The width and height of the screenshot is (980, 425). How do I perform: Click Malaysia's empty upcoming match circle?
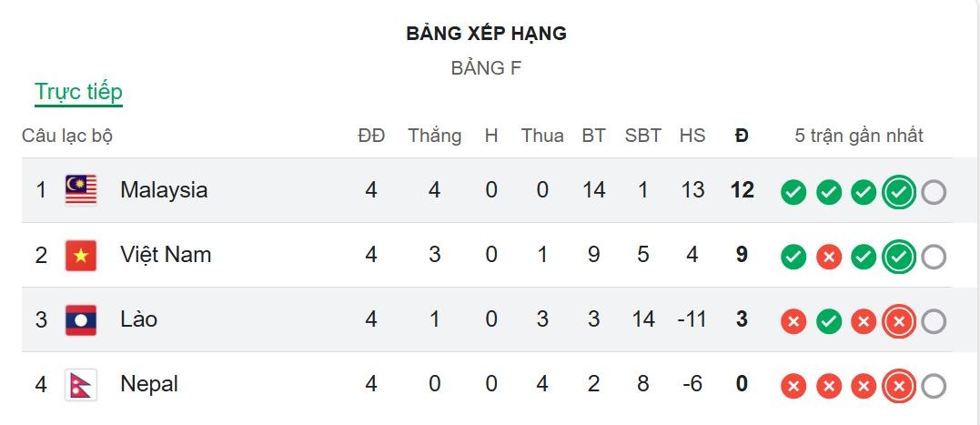[x=934, y=192]
